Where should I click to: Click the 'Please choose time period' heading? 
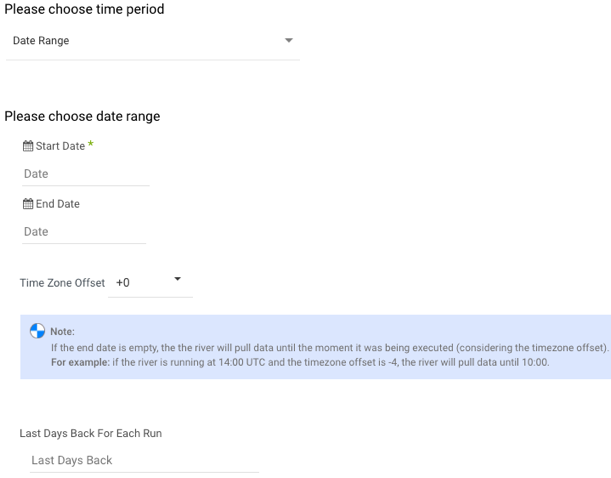tap(84, 9)
